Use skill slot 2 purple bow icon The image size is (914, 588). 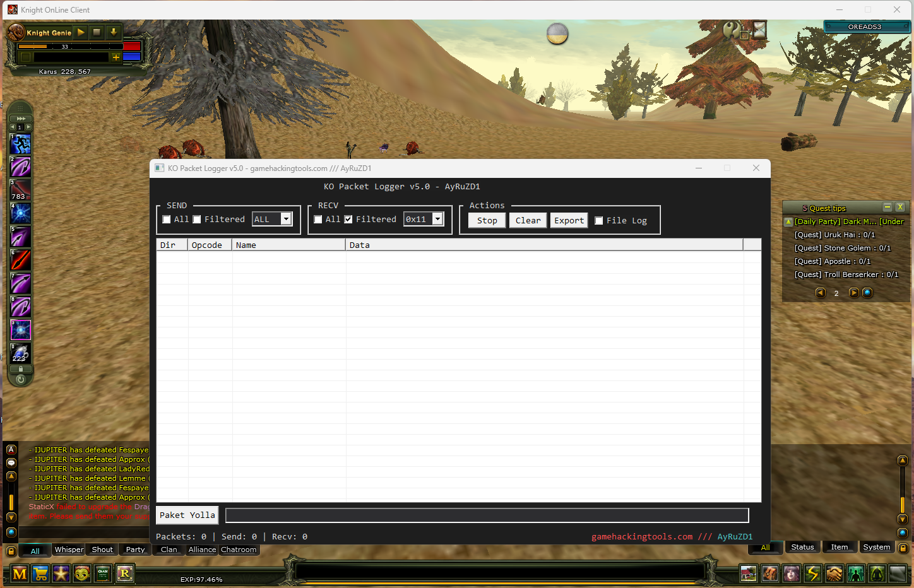(21, 167)
